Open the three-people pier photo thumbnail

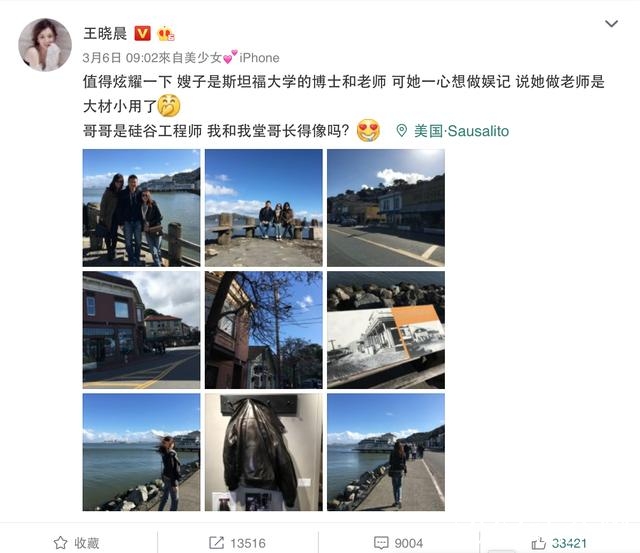[141, 208]
